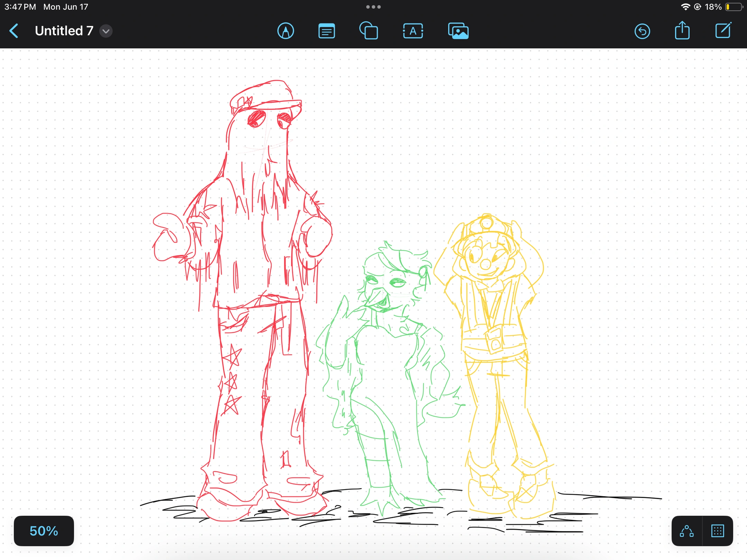
Task: Insert a sticky note
Action: tap(326, 31)
